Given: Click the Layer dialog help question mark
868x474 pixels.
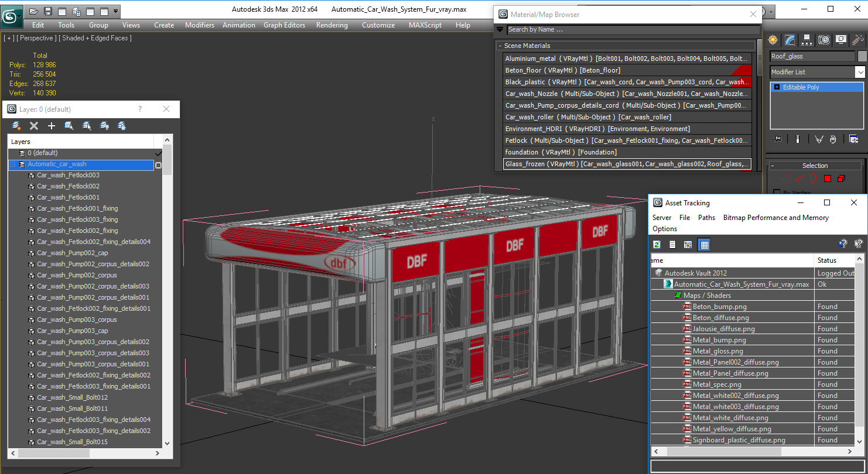Looking at the screenshot, I should click(x=140, y=109).
